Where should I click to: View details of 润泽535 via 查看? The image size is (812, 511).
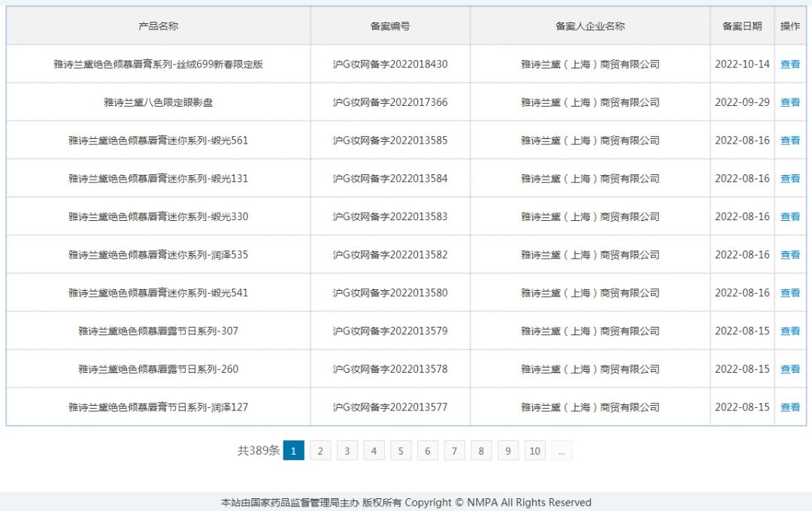(x=789, y=255)
